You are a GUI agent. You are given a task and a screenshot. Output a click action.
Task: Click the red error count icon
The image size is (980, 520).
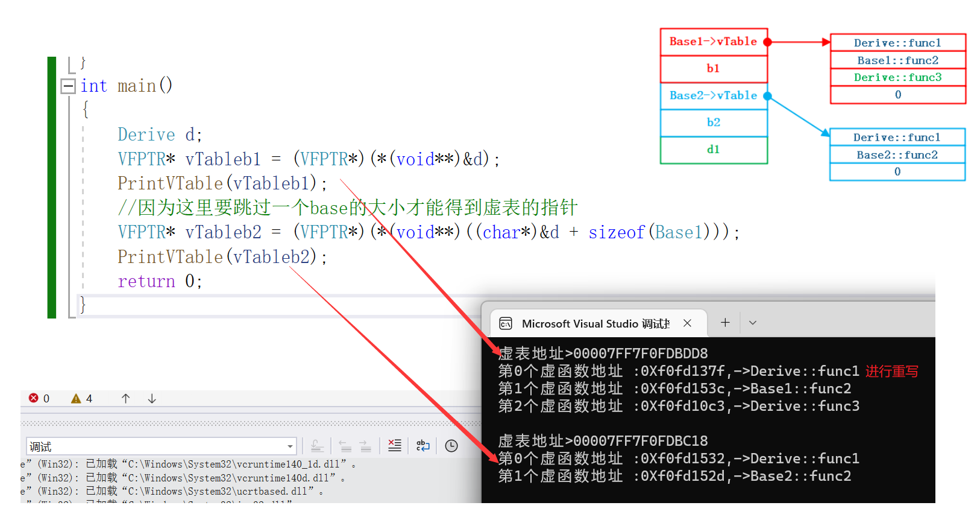[34, 398]
